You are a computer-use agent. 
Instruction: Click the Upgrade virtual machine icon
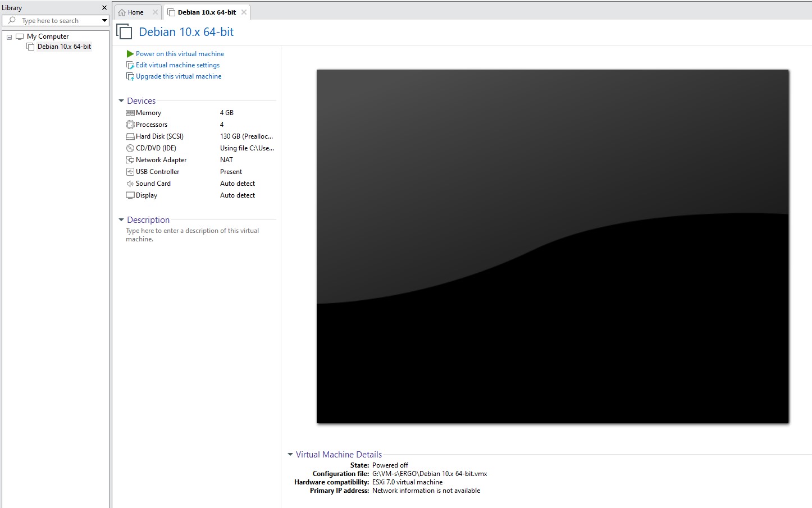tap(130, 76)
